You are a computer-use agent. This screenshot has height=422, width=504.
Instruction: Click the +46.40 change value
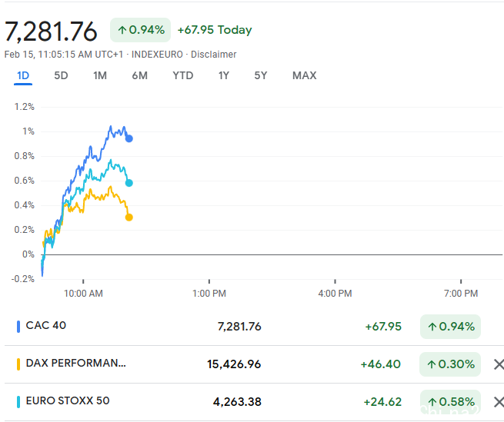click(381, 364)
